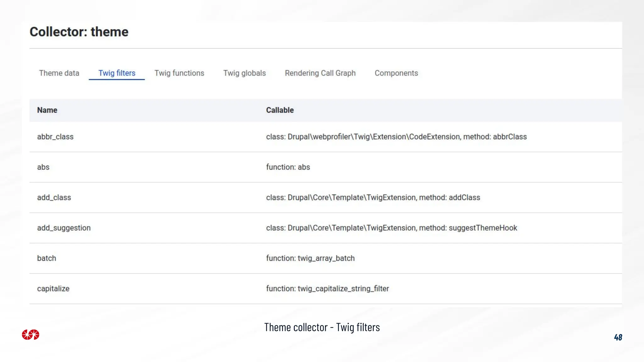This screenshot has height=362, width=644.
Task: Click the batch filter name
Action: [47, 258]
